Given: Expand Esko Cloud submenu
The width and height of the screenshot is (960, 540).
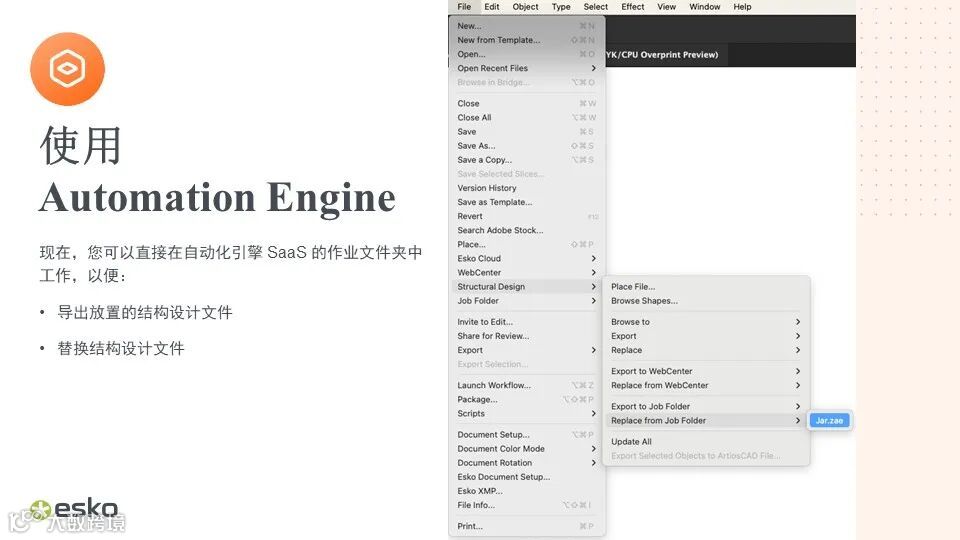Looking at the screenshot, I should tap(527, 258).
